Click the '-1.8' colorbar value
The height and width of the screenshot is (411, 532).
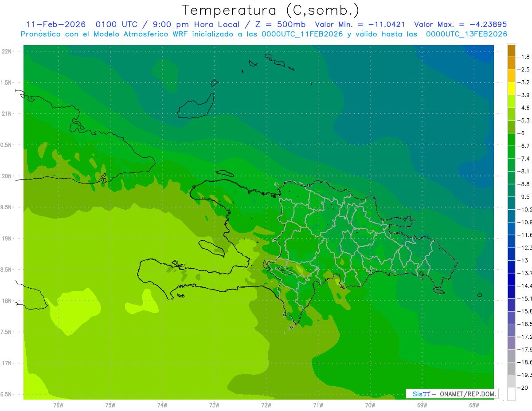click(524, 57)
